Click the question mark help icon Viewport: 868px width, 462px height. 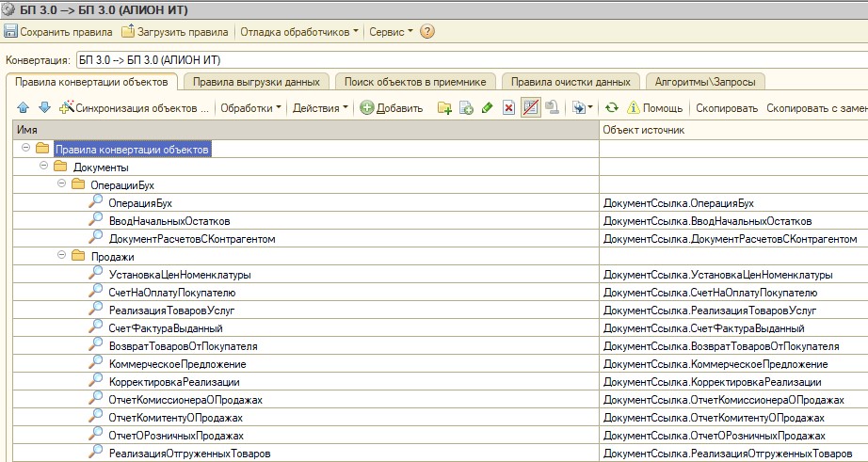426,32
